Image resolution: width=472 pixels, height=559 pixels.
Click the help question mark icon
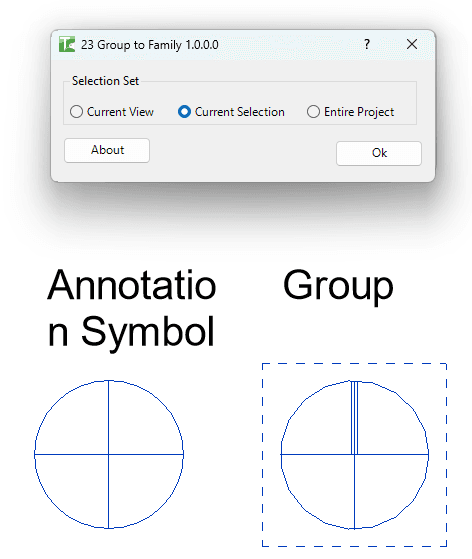click(367, 44)
